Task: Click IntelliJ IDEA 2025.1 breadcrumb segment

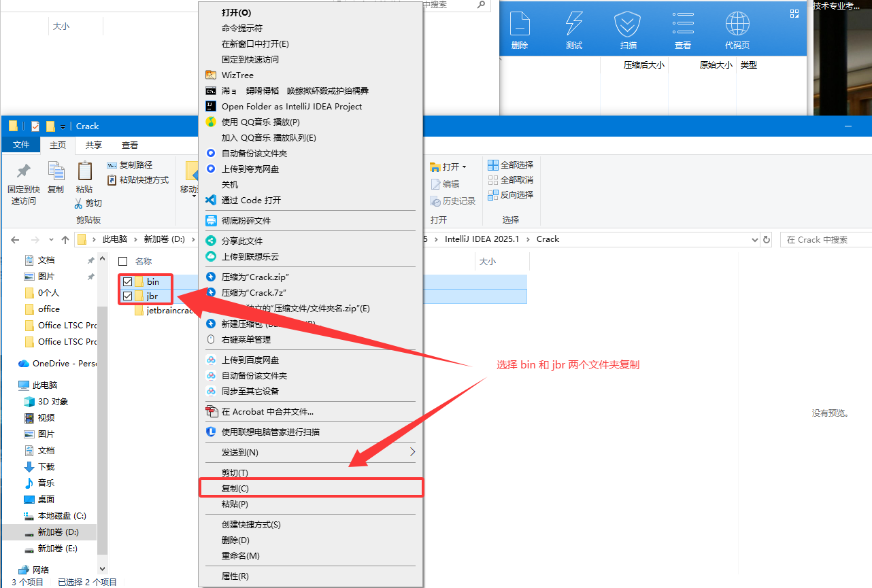Action: [x=482, y=239]
